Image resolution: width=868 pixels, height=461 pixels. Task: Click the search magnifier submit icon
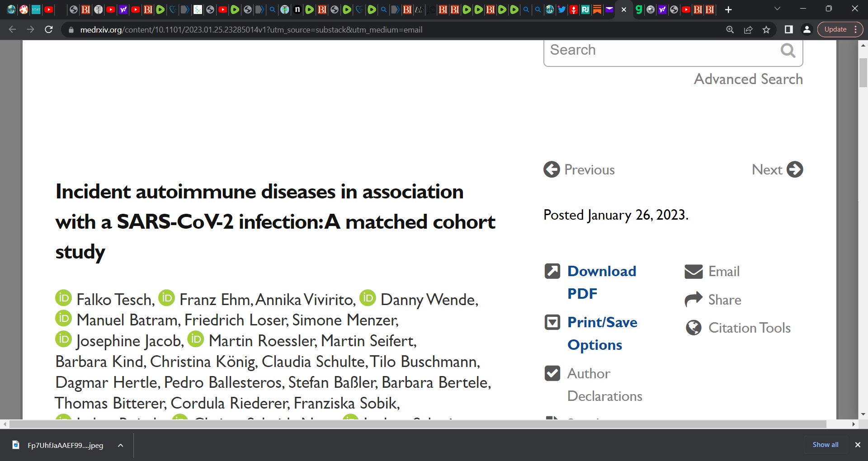coord(788,51)
